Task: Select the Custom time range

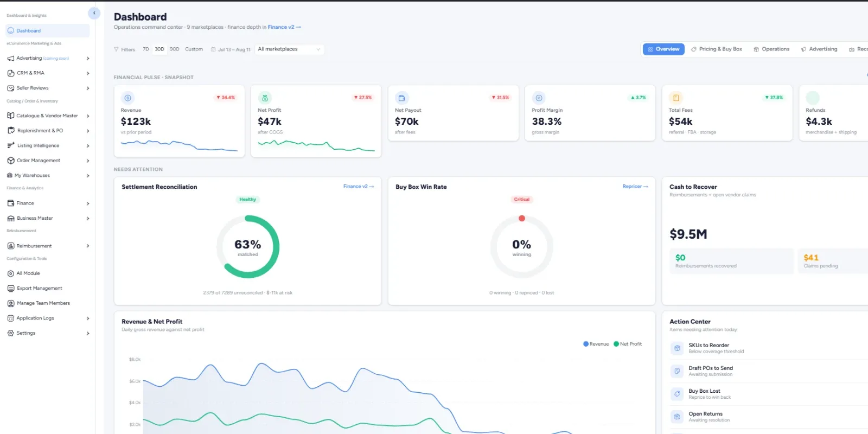Action: 194,49
